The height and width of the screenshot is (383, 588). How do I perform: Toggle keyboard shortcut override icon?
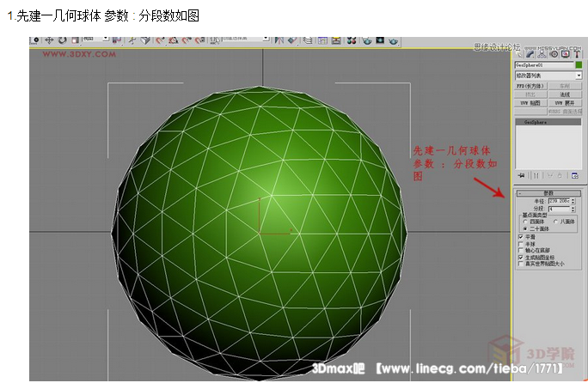[145, 40]
